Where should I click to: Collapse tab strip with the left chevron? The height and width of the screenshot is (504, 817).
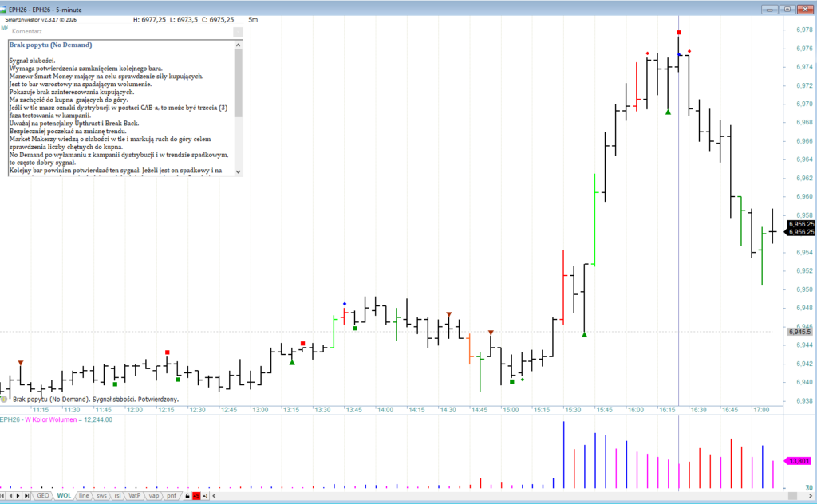pyautogui.click(x=215, y=496)
